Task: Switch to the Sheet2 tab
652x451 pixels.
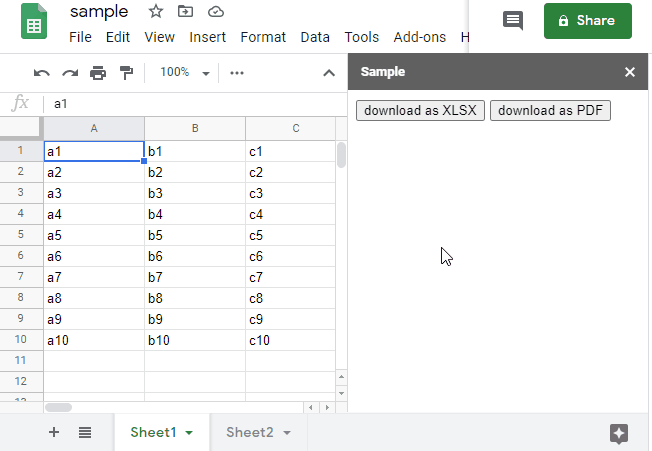Action: point(250,432)
